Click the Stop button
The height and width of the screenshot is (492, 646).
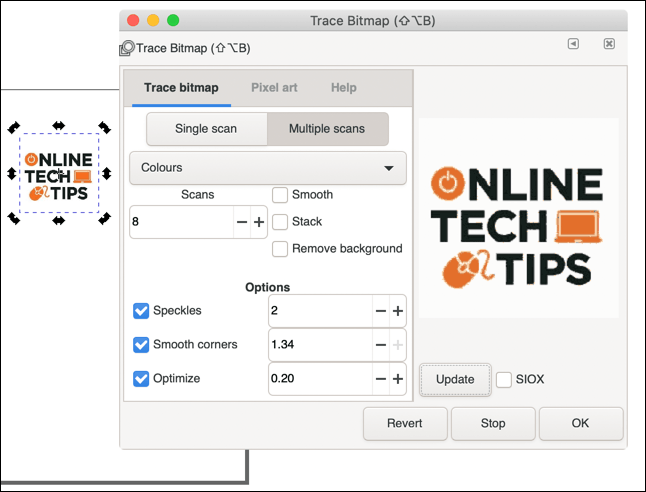point(493,424)
